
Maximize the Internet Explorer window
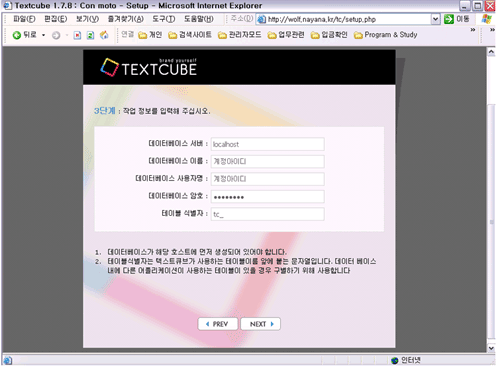pyautogui.click(x=478, y=6)
